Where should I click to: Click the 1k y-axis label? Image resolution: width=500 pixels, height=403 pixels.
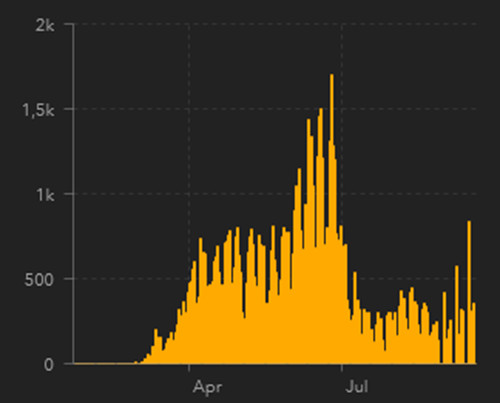coord(45,195)
